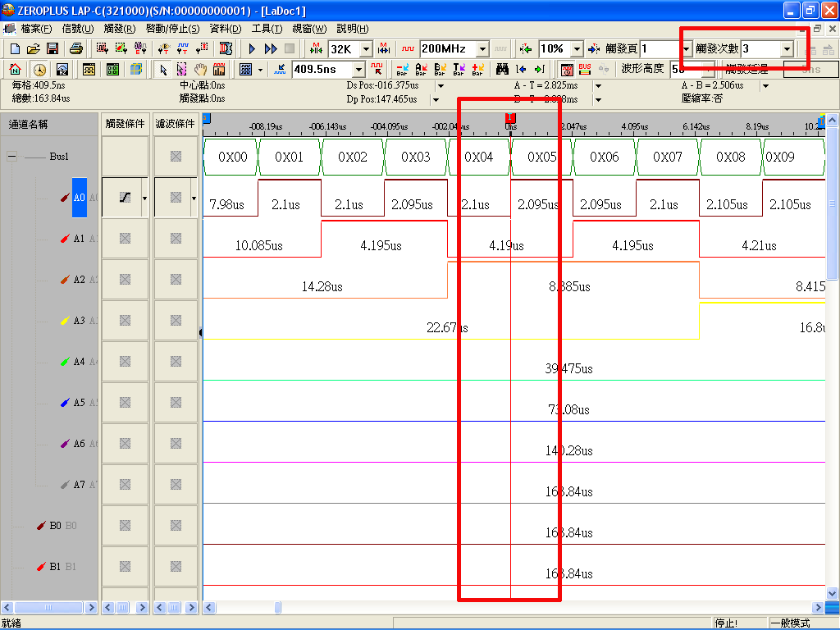Open the 200MHz sample rate dropdown
This screenshot has width=840, height=630.
point(482,49)
